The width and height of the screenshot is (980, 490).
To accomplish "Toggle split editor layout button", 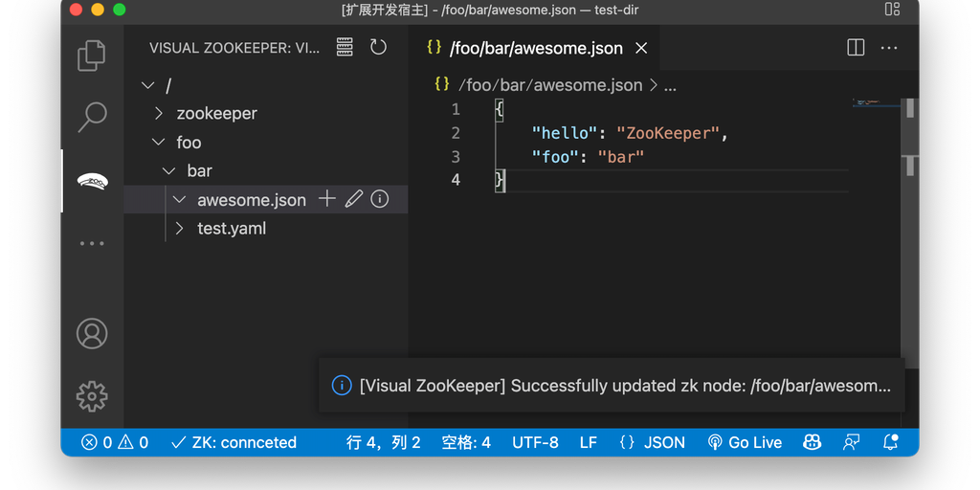I will pyautogui.click(x=856, y=47).
